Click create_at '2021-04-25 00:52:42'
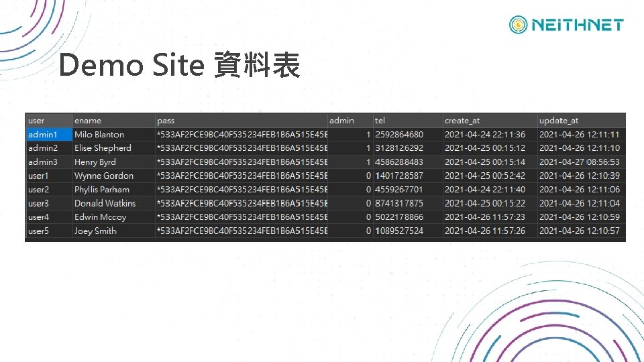 tap(485, 176)
